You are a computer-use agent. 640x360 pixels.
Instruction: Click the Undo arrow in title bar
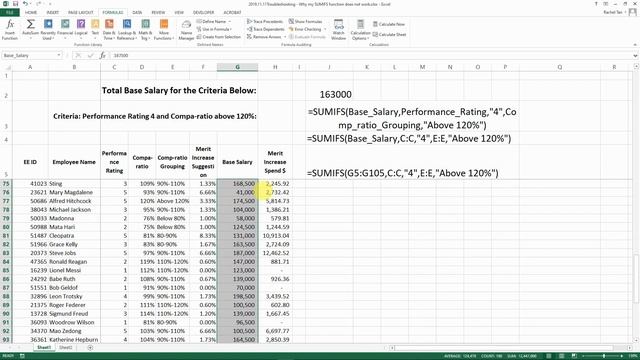[x=25, y=4]
